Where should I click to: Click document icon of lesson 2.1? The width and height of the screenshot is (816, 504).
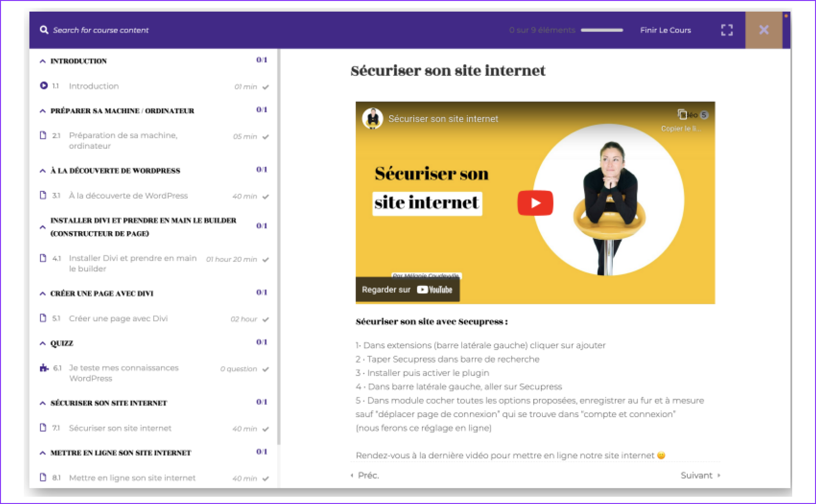43,135
